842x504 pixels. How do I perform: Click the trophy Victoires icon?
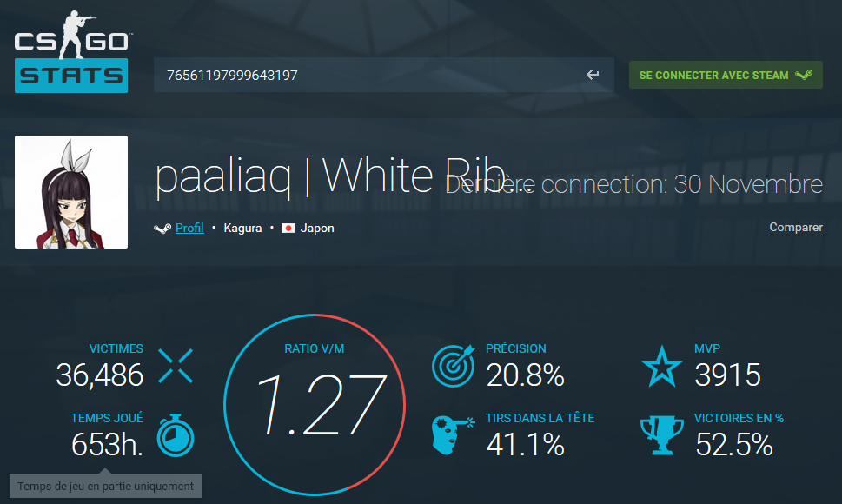662,435
